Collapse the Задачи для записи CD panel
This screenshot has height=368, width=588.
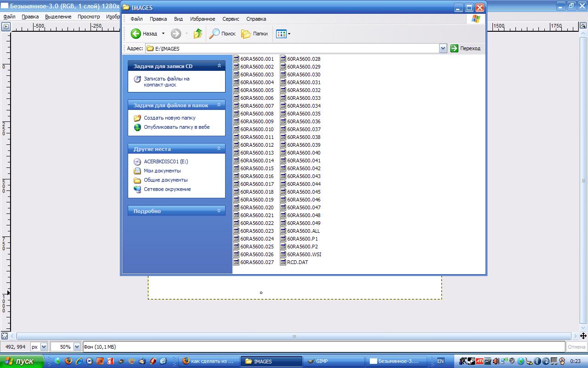(x=219, y=66)
